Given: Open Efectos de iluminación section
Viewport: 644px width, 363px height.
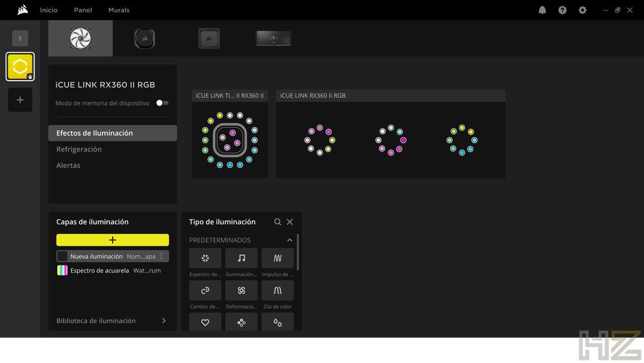Looking at the screenshot, I should coord(113,133).
